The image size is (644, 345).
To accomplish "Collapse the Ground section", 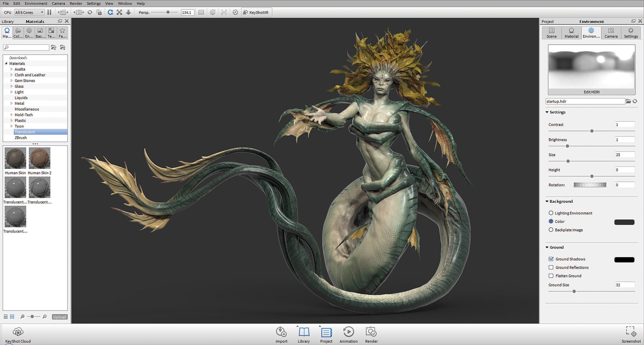I will pos(547,247).
